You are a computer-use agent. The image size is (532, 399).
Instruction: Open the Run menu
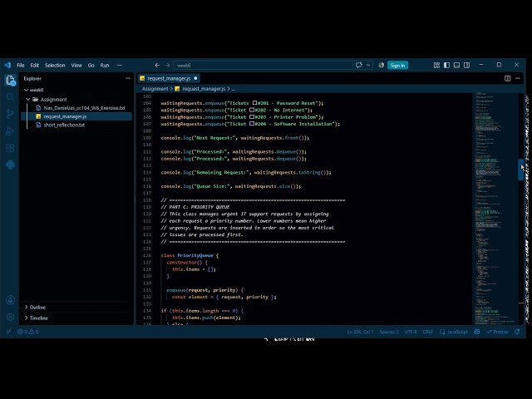coord(105,65)
